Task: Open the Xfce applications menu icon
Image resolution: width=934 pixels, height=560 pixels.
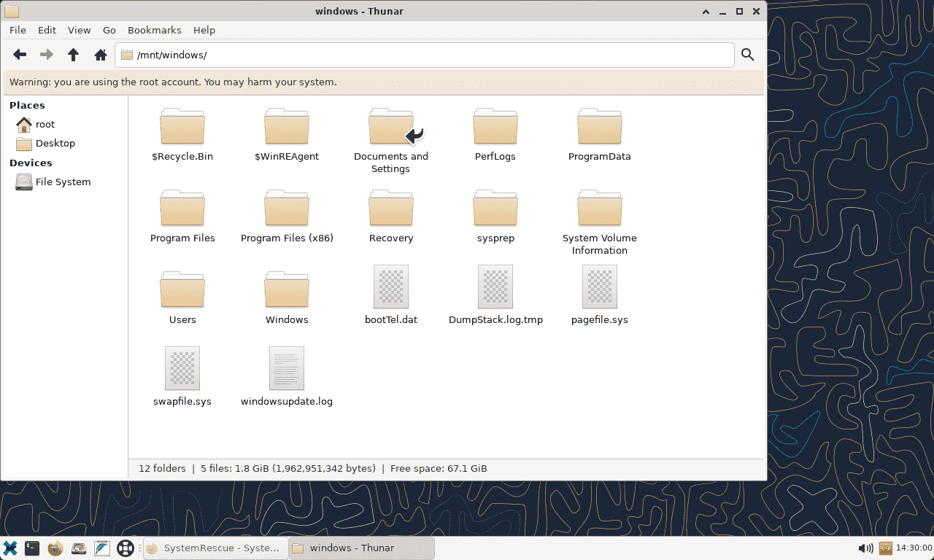Action: click(x=10, y=548)
